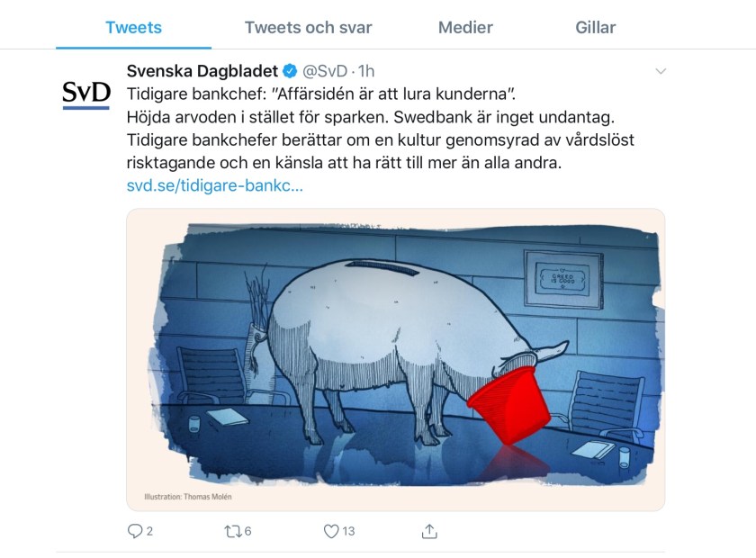Click the reply count number 2

coord(149,531)
